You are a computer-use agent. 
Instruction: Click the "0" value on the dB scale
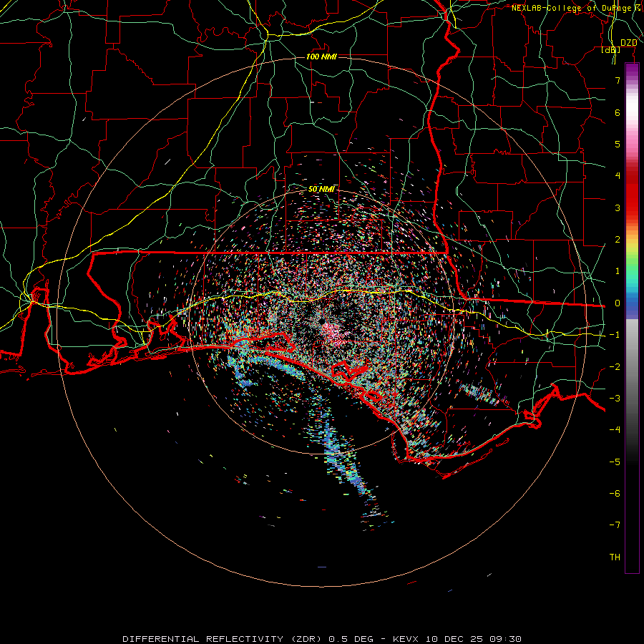[x=618, y=303]
